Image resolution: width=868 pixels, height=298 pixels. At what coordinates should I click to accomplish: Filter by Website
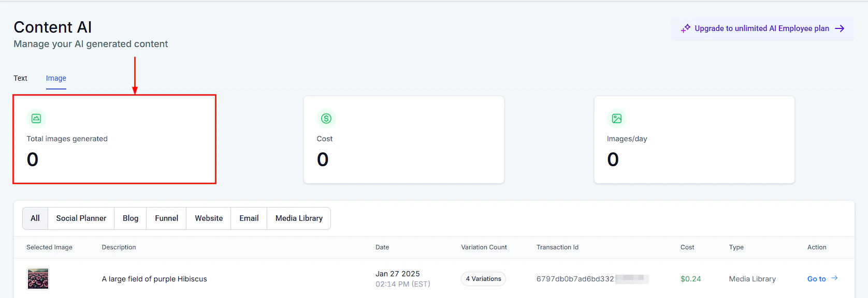pos(209,218)
